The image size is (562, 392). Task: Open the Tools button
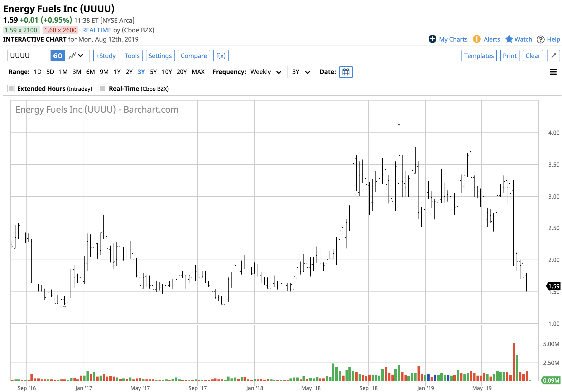pyautogui.click(x=132, y=56)
